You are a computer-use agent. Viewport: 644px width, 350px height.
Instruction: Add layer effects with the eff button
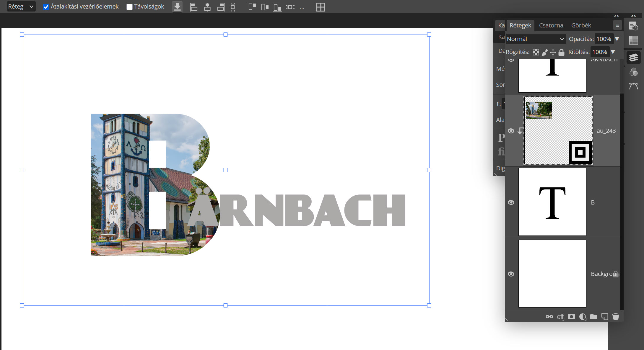(560, 317)
